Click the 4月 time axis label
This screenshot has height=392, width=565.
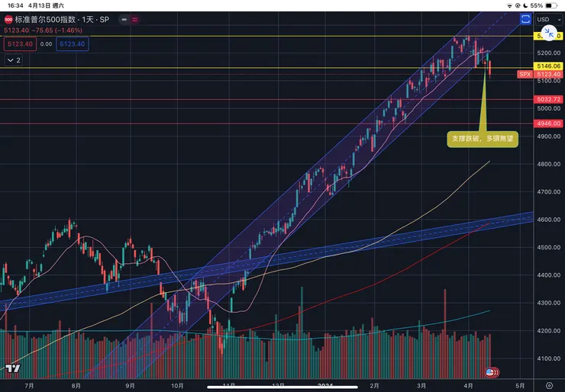point(468,386)
